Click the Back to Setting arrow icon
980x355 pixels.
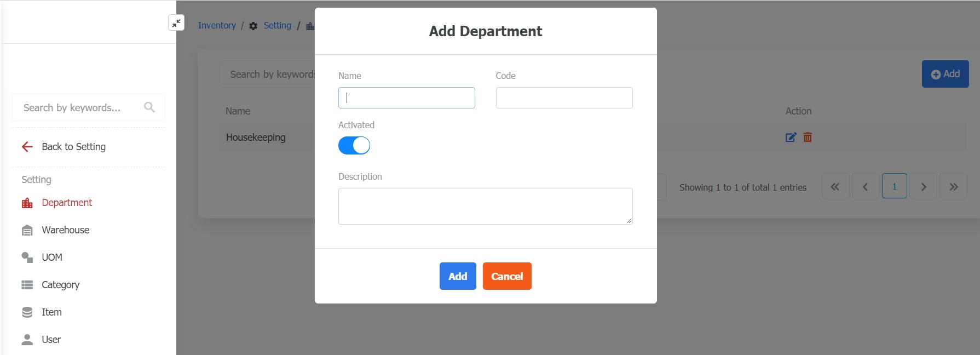coord(27,147)
